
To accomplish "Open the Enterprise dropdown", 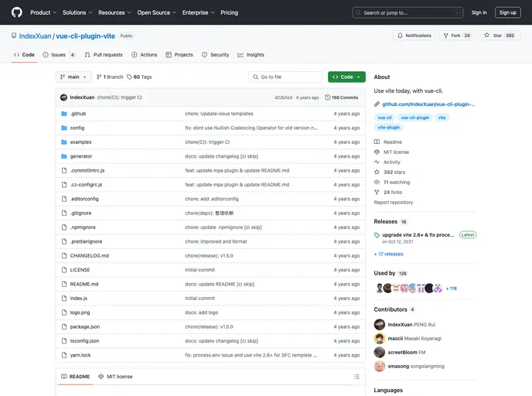I will 198,12.
